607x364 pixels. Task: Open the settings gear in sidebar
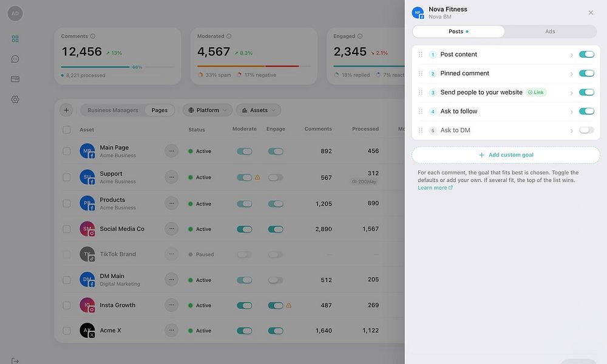tap(15, 99)
